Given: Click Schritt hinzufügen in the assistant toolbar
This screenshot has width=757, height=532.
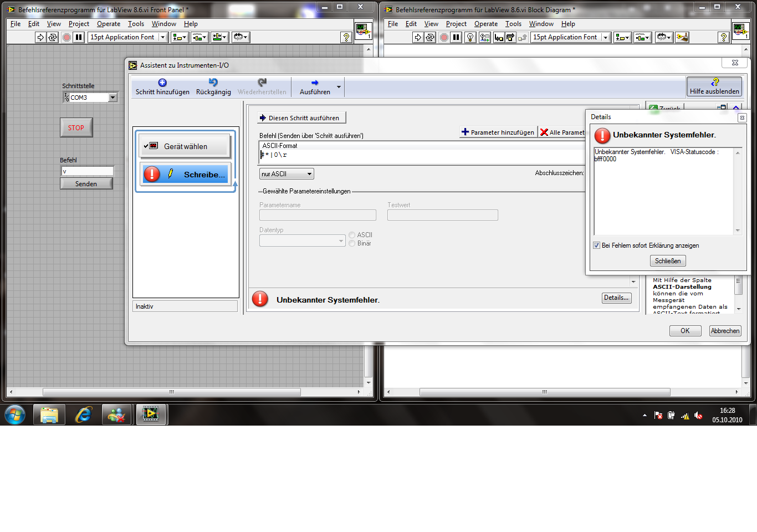Looking at the screenshot, I should pyautogui.click(x=162, y=87).
